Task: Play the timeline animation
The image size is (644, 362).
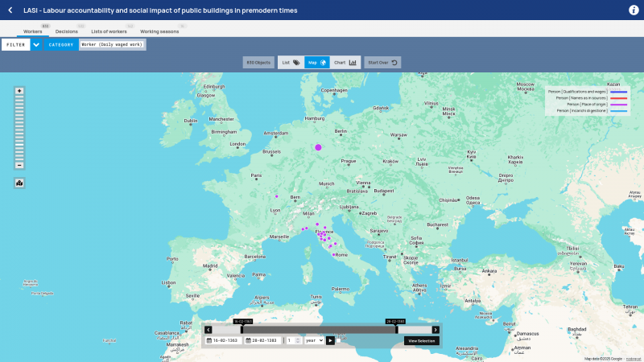Action: 330,340
